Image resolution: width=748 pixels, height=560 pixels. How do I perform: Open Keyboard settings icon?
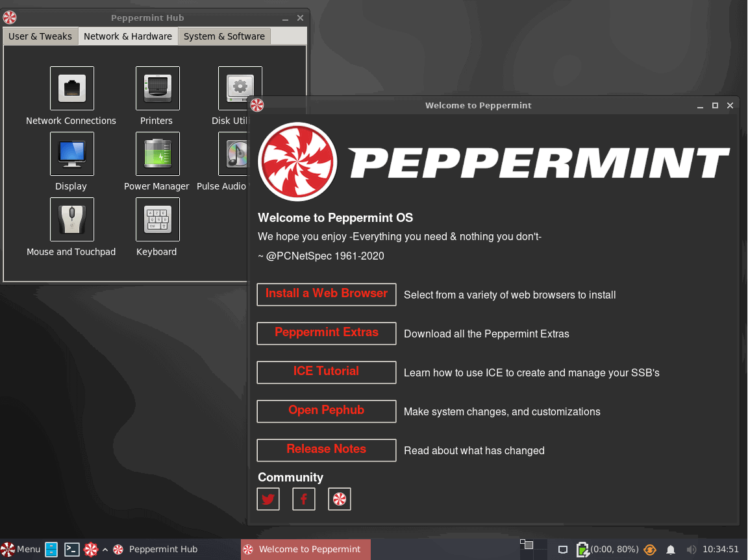[157, 219]
